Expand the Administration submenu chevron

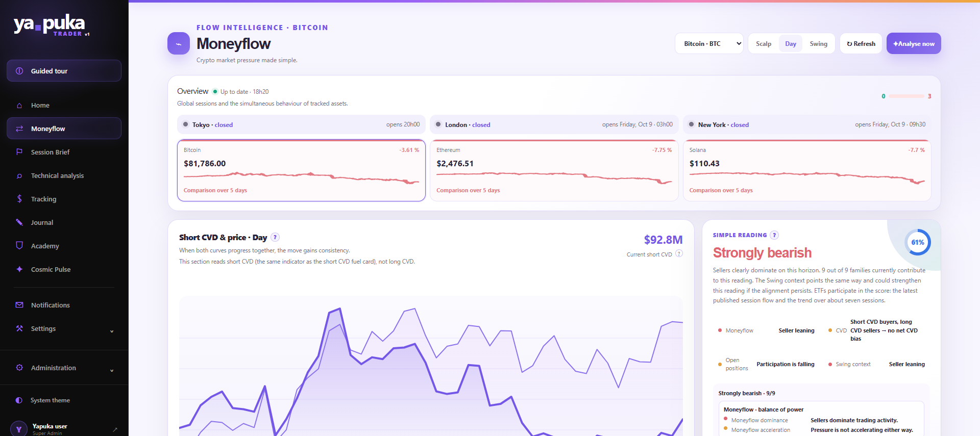112,371
